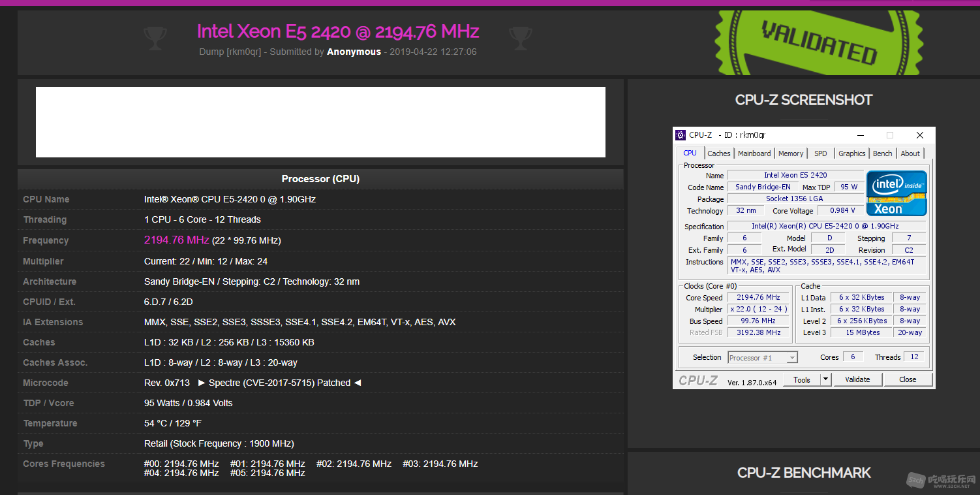Click the CPU-Z BENCHMARK heading

804,473
